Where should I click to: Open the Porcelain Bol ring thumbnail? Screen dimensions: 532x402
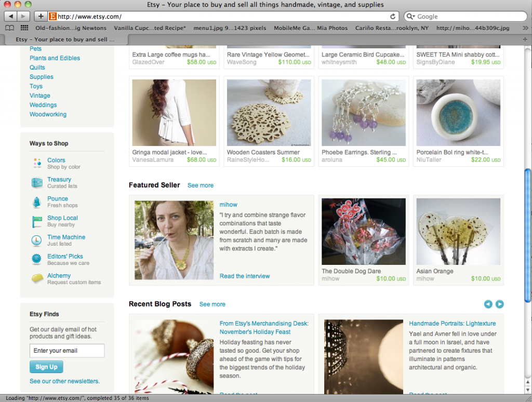pyautogui.click(x=458, y=113)
